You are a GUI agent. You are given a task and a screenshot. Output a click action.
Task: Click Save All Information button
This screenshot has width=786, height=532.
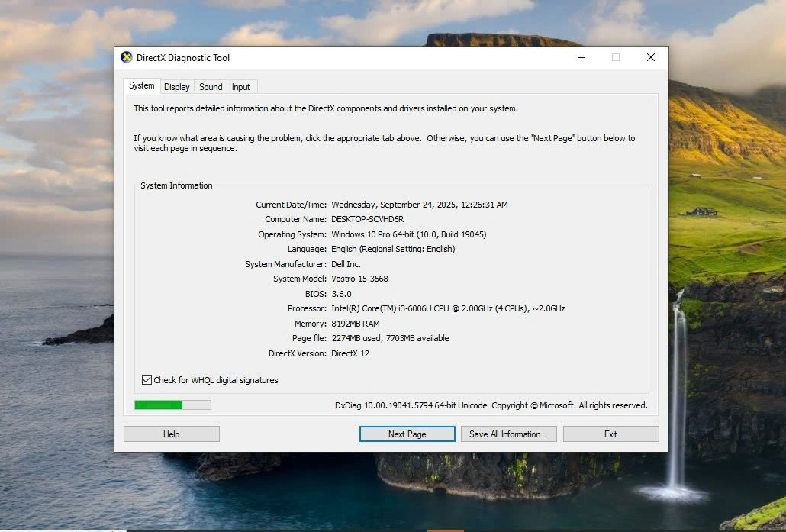[508, 434]
